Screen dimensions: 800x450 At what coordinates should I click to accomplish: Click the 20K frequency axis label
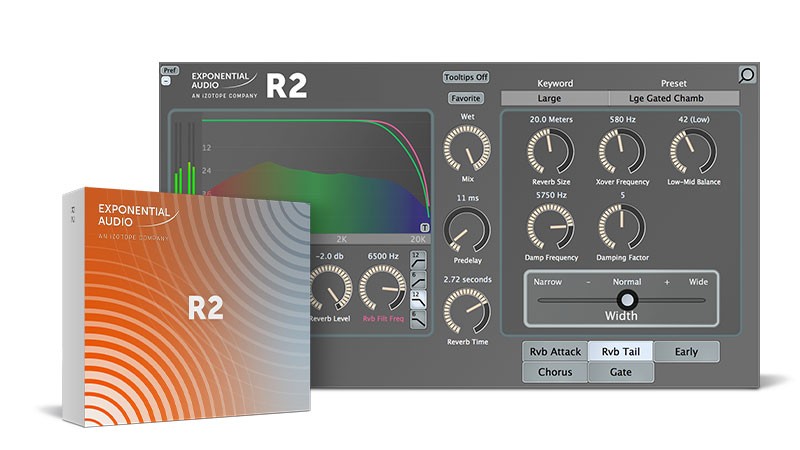pyautogui.click(x=418, y=239)
